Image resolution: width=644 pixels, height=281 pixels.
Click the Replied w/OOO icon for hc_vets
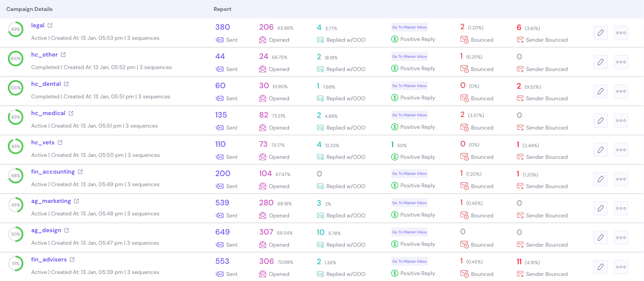[x=320, y=157]
